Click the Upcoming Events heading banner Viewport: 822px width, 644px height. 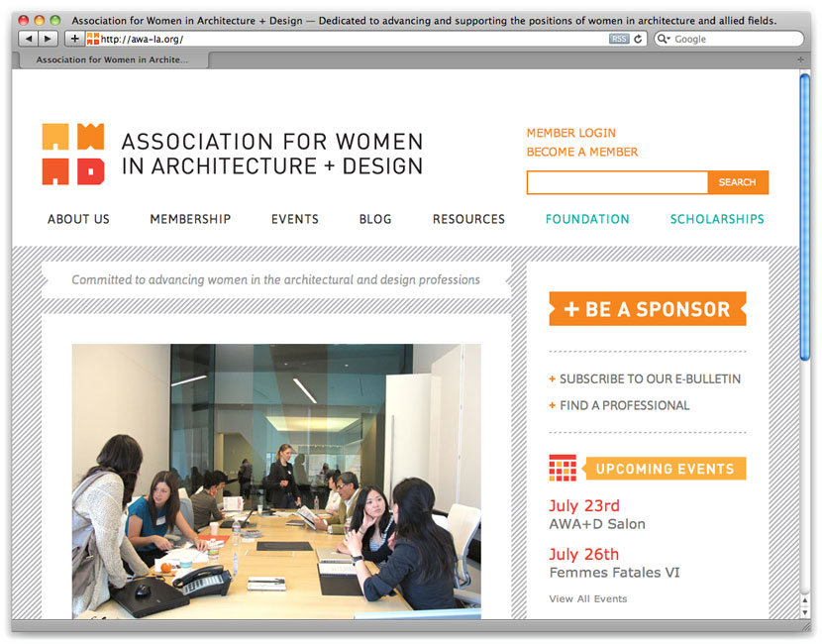pos(664,469)
